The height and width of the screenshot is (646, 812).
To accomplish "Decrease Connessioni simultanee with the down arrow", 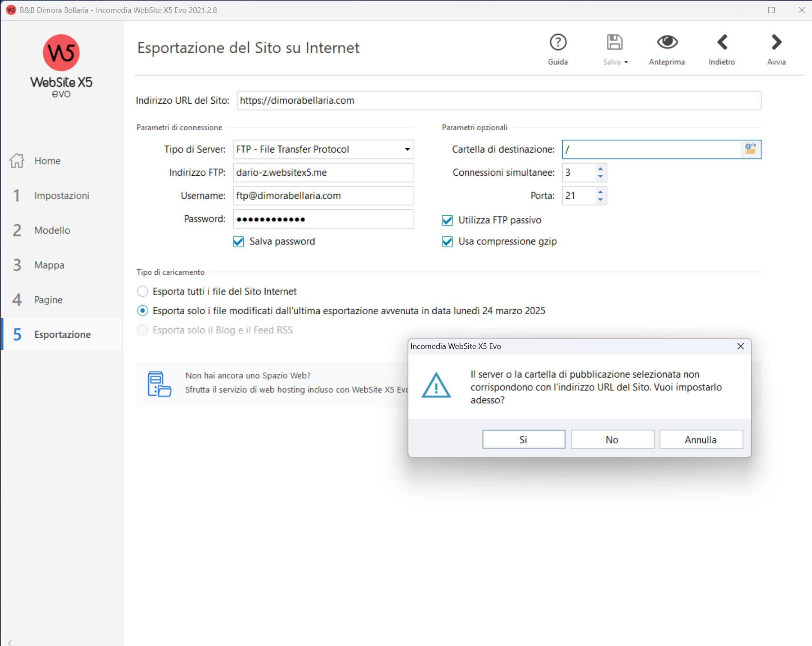I will click(600, 177).
